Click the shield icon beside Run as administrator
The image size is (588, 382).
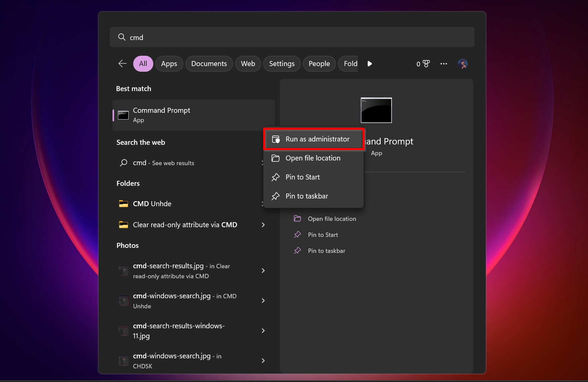coord(276,139)
